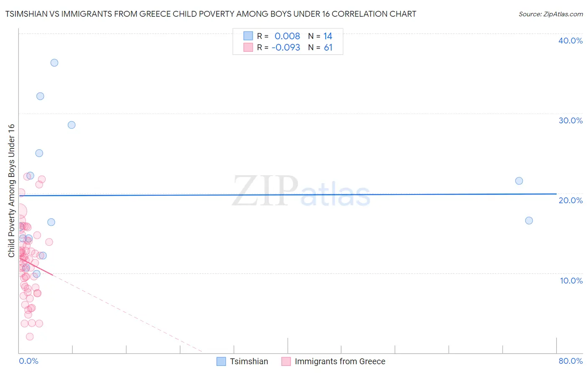Click the chart title text
The width and height of the screenshot is (588, 373).
coord(211,14)
